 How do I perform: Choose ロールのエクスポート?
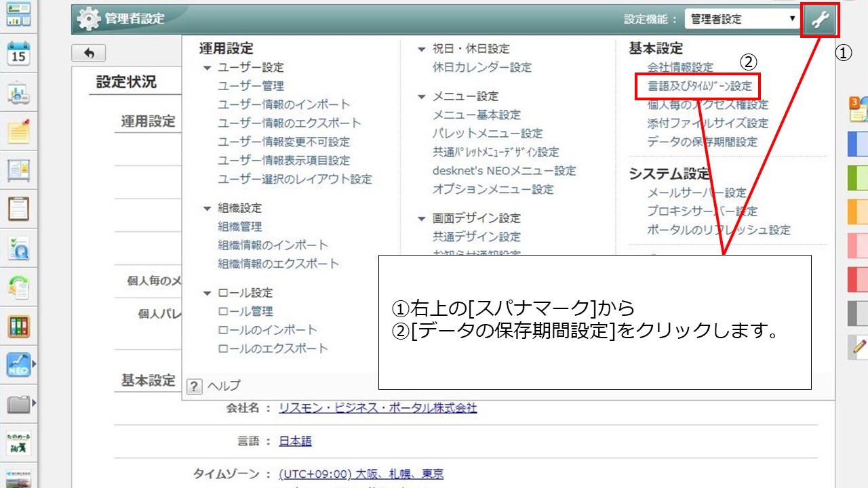click(273, 349)
